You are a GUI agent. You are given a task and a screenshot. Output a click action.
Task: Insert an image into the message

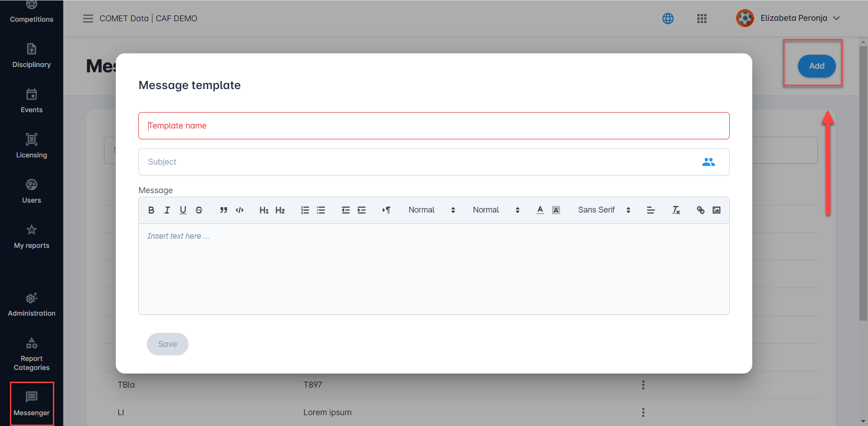pos(717,210)
